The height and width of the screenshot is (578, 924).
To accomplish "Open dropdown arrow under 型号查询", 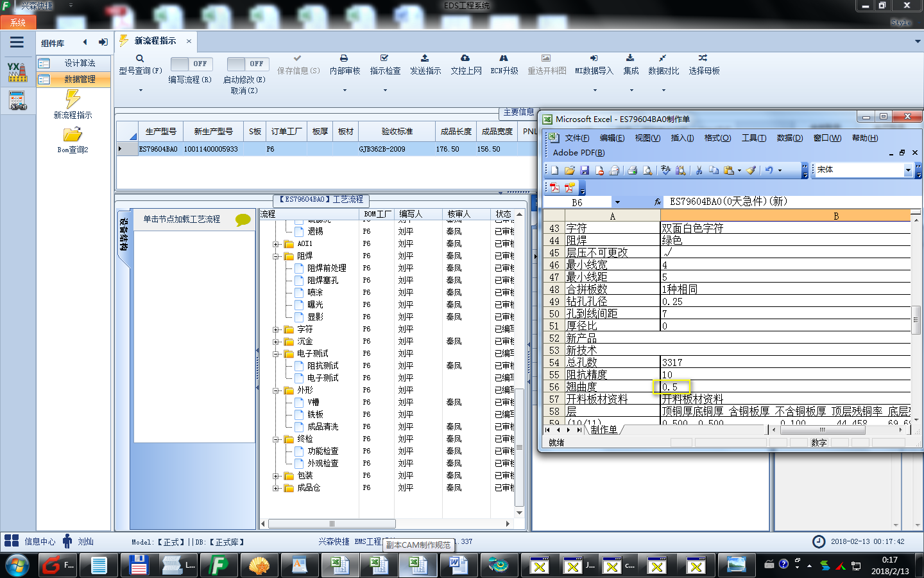I will (141, 90).
